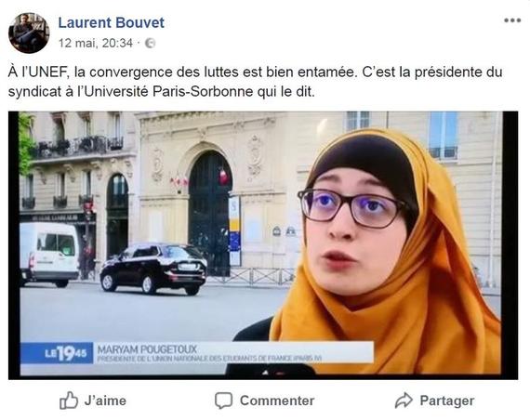Open the Laurent Bouvet profile link
The width and height of the screenshot is (530, 420).
(112, 23)
